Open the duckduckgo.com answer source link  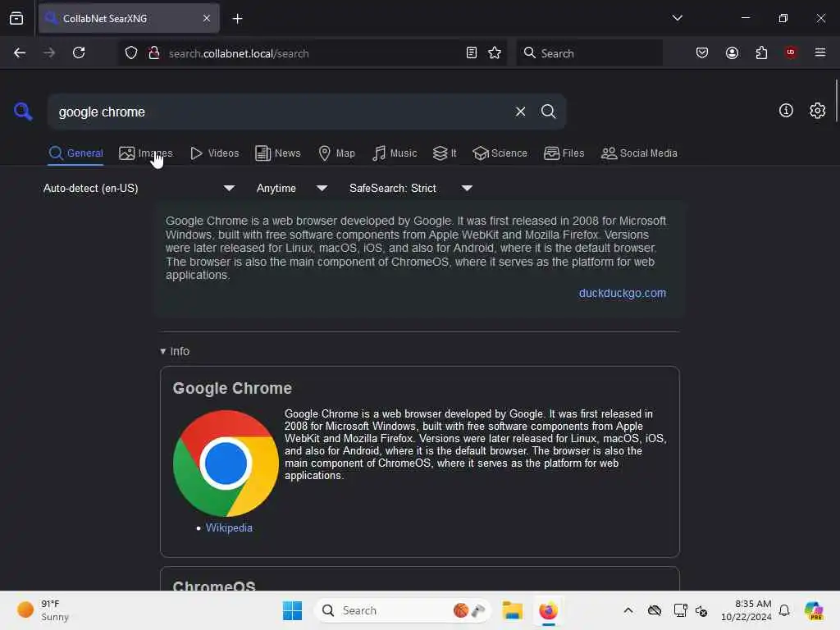[x=622, y=293]
